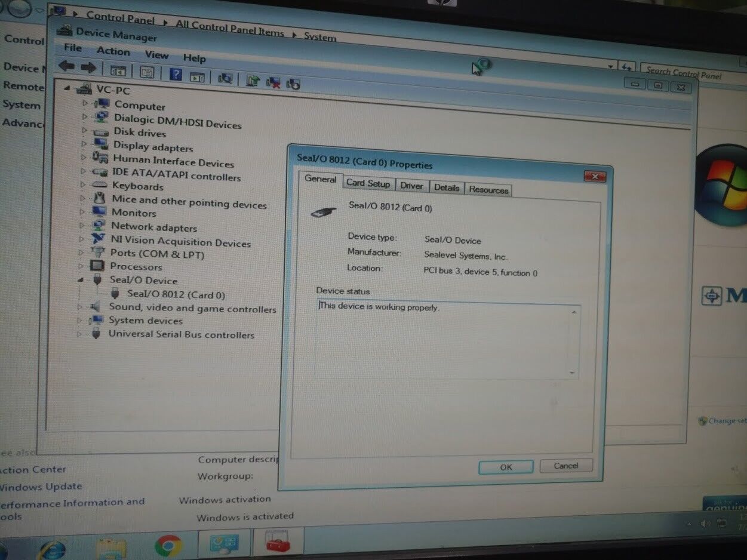Open Properties via the toolbar icon
Image resolution: width=747 pixels, height=560 pixels.
[x=147, y=72]
